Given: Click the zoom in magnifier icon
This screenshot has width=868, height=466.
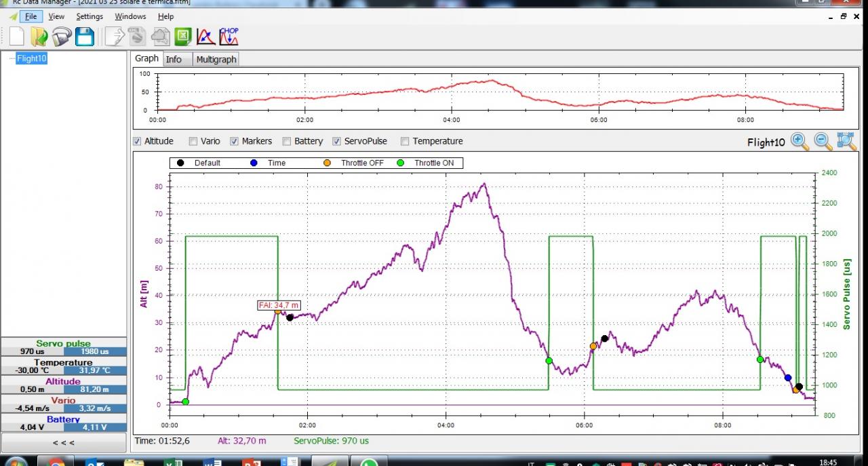Looking at the screenshot, I should click(800, 141).
